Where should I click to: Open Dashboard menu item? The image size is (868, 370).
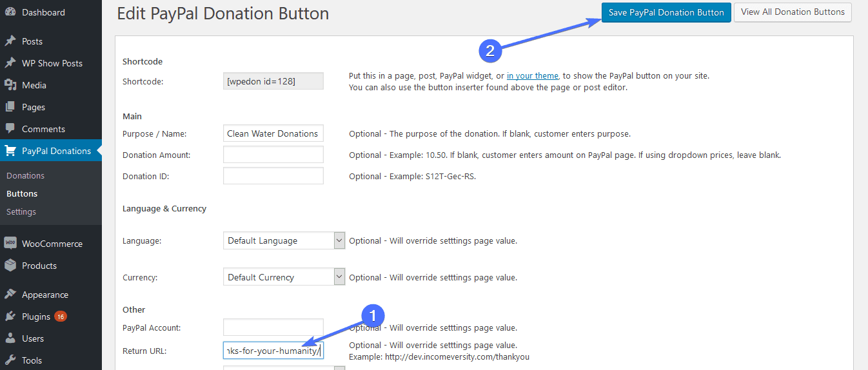point(51,12)
